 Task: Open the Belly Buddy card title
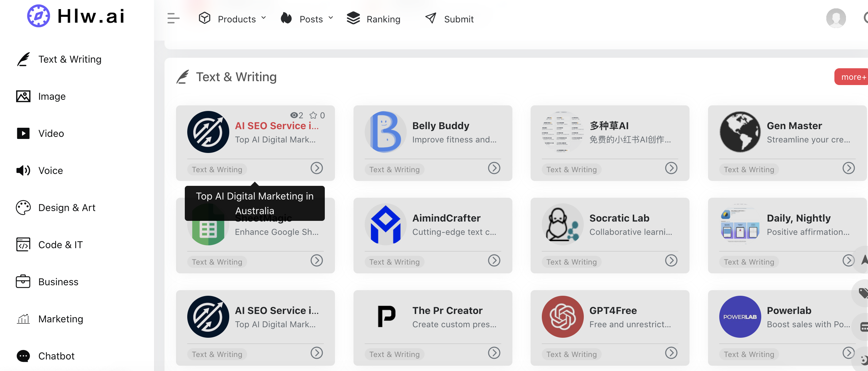441,126
